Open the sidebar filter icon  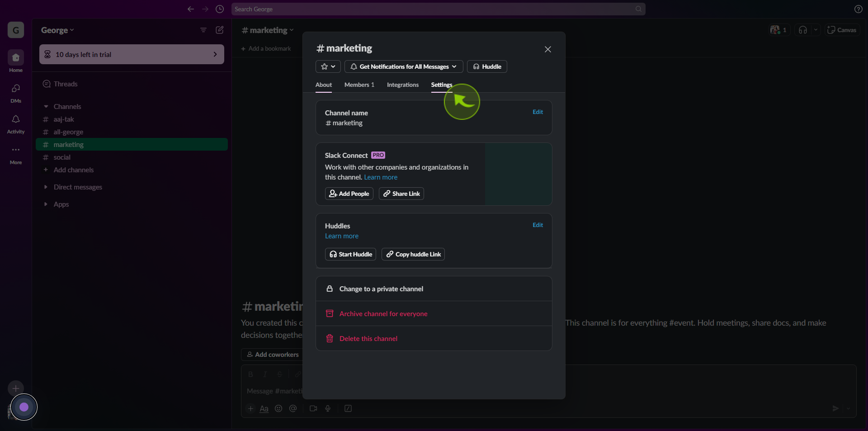pos(203,30)
